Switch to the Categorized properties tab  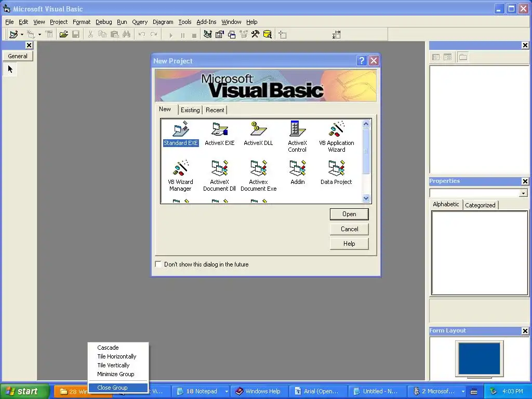coord(480,205)
